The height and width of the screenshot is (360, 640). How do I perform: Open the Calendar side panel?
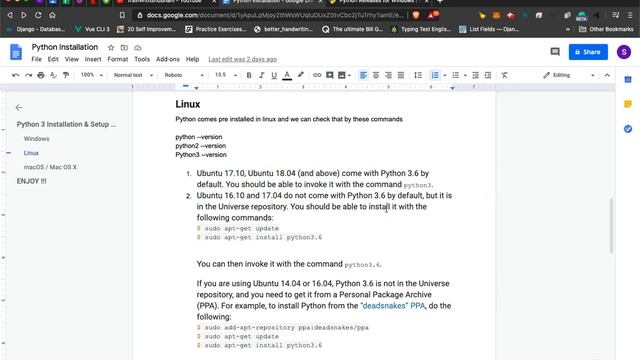point(628,80)
